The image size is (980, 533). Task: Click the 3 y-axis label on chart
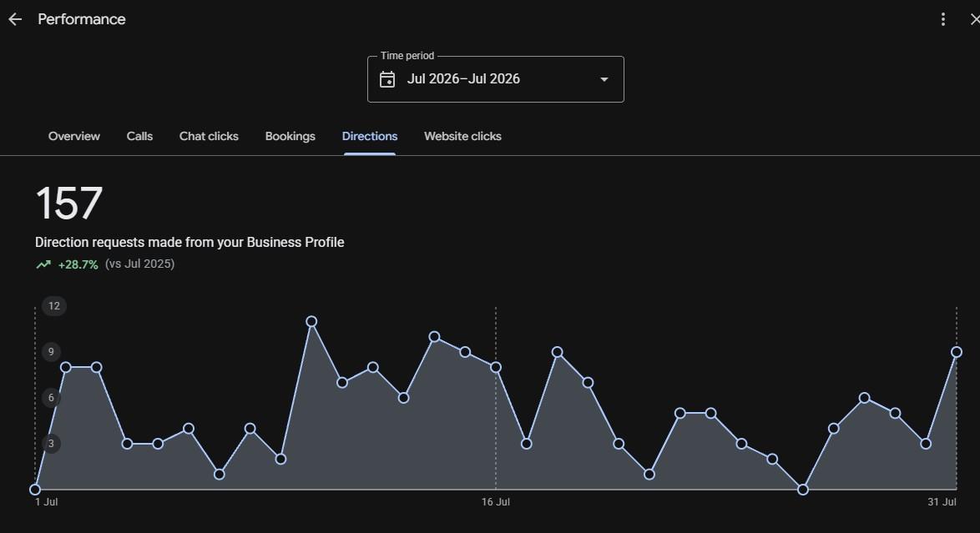(x=51, y=444)
